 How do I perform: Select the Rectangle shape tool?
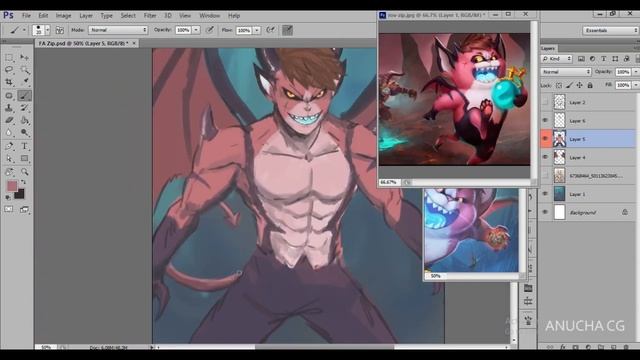(24, 158)
